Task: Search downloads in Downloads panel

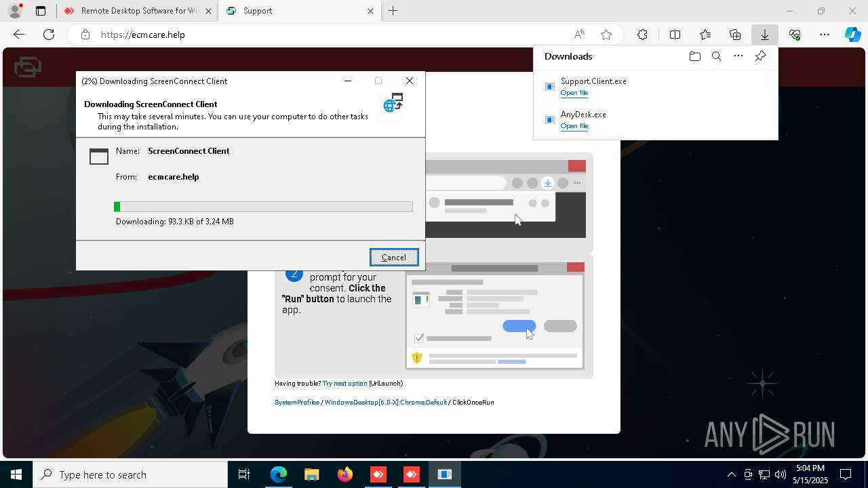Action: coord(716,56)
